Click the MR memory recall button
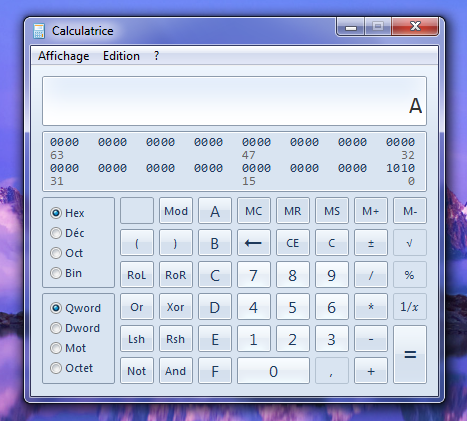 click(x=293, y=211)
